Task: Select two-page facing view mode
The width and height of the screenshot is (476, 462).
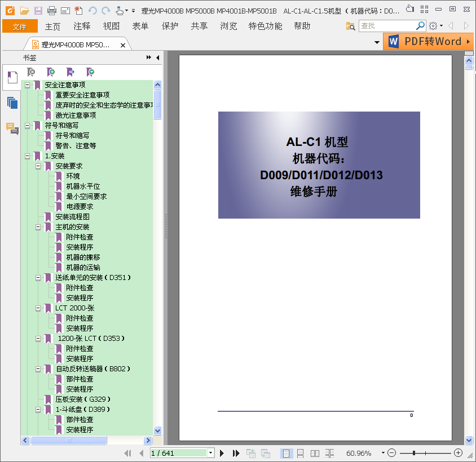Action: (315, 453)
